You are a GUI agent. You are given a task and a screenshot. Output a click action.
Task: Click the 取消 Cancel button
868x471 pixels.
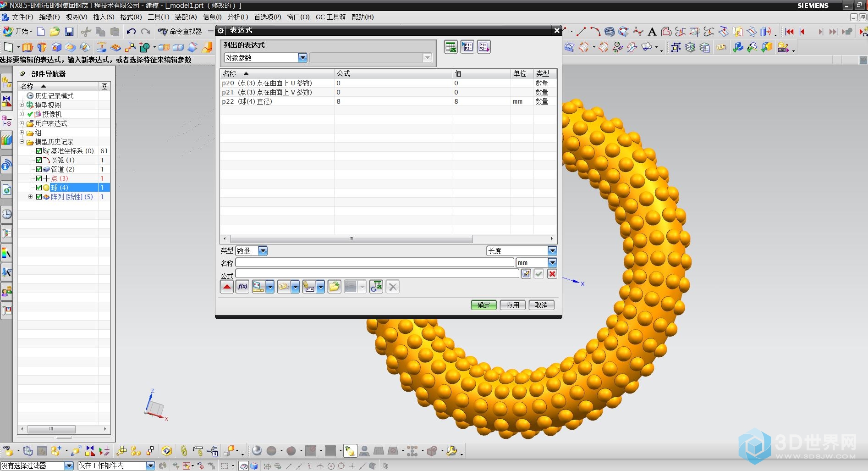(541, 305)
